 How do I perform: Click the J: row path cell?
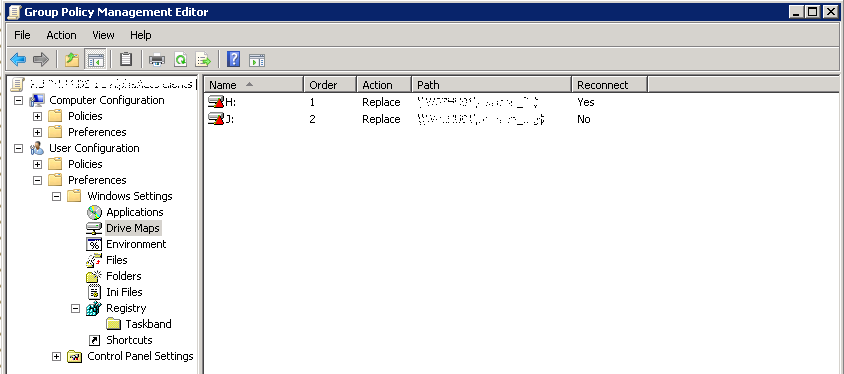(x=481, y=119)
